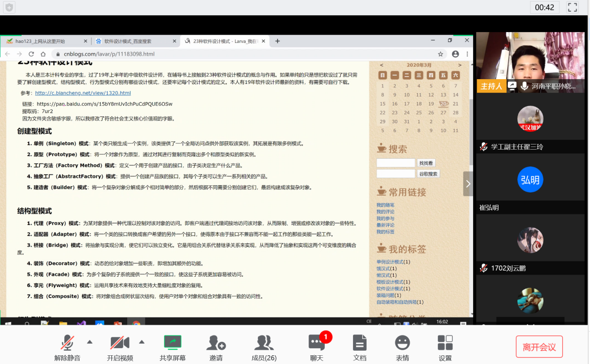This screenshot has width=590, height=364.
Task: Go to the browser home page
Action: coord(43,54)
